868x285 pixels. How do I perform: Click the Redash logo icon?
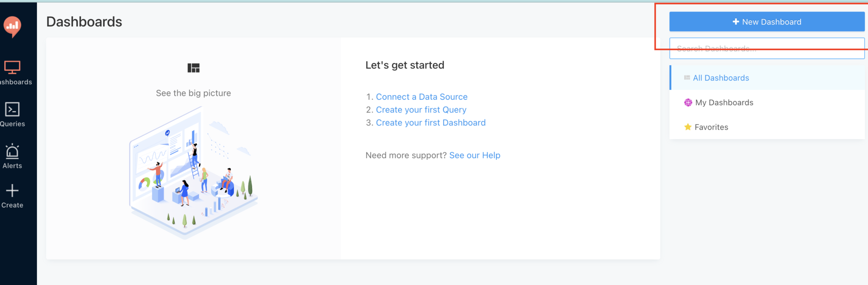click(x=13, y=26)
